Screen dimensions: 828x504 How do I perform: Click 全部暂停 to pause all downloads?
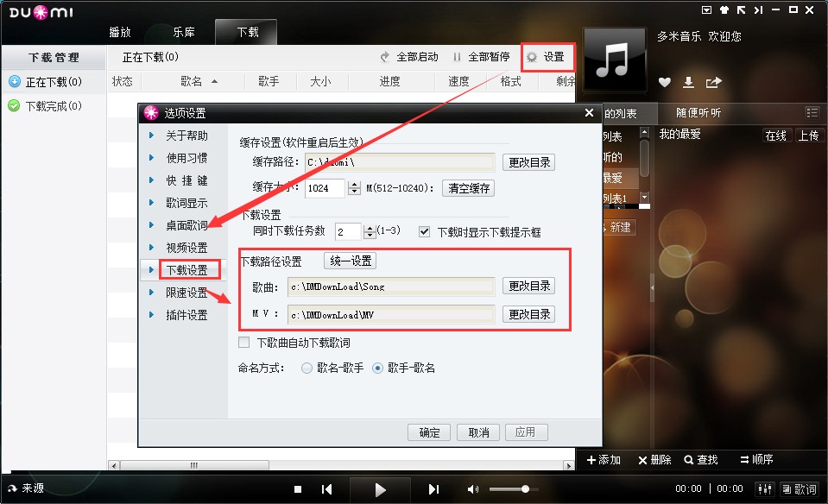click(x=481, y=57)
